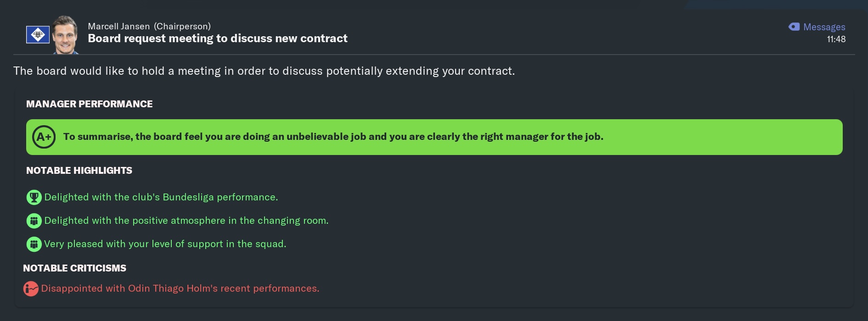868x321 pixels.
Task: Click the squad icon beside changing room atmosphere
Action: [34, 221]
